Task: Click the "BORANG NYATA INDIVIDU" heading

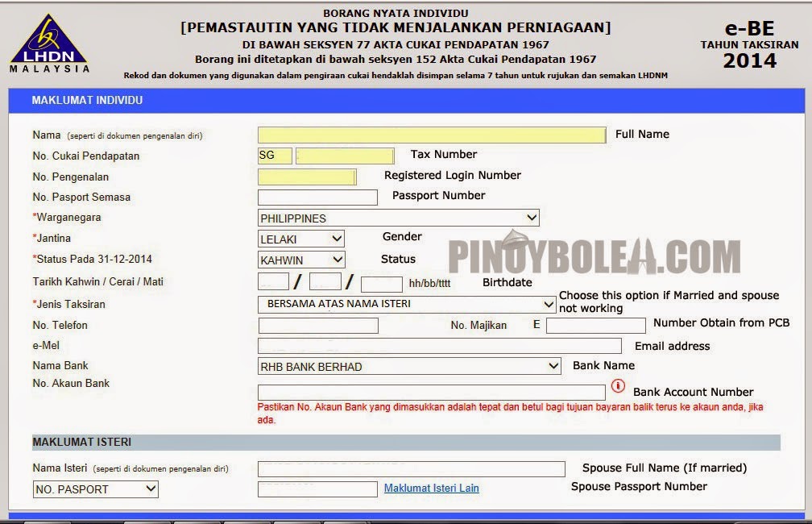Action: pos(396,13)
